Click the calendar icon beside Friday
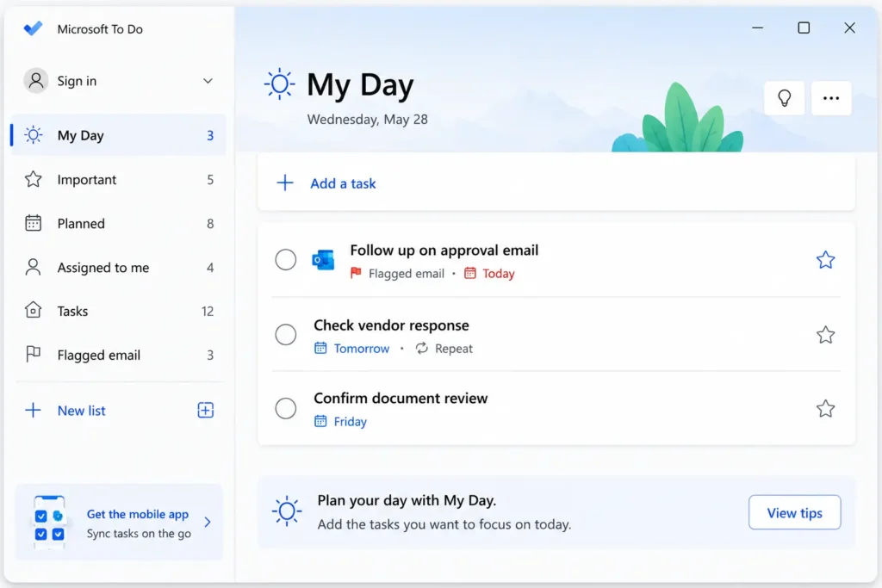The width and height of the screenshot is (882, 588). 320,421
